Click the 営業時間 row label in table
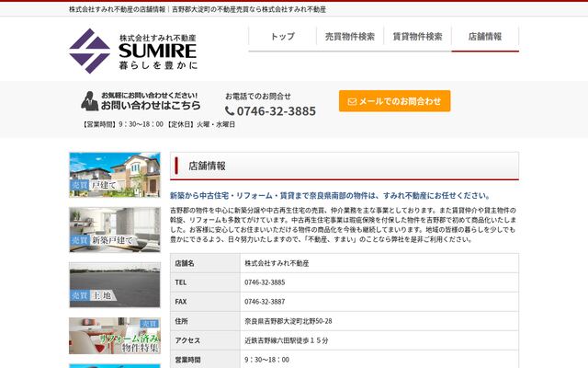 point(187,360)
